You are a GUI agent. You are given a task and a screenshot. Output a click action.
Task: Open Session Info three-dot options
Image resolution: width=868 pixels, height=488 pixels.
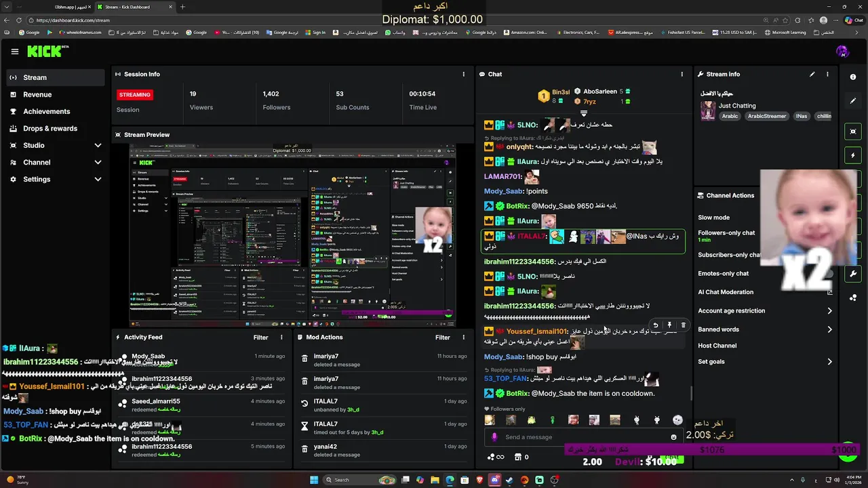point(464,74)
